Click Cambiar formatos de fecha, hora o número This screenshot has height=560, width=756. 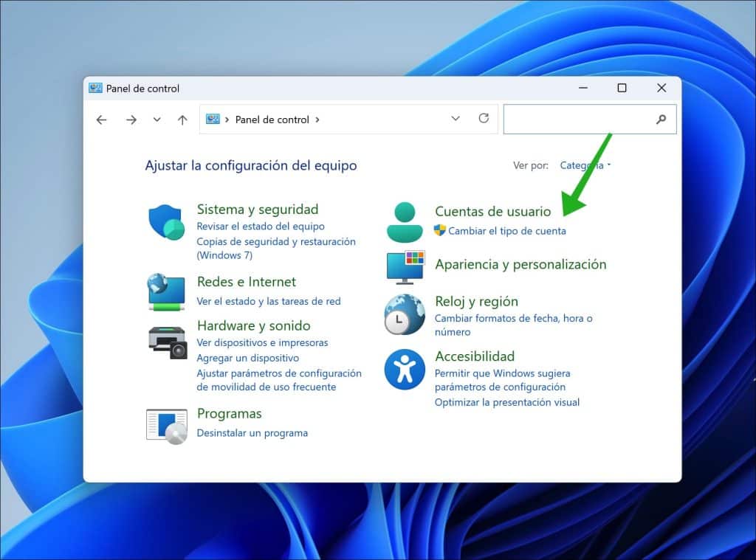[514, 325]
